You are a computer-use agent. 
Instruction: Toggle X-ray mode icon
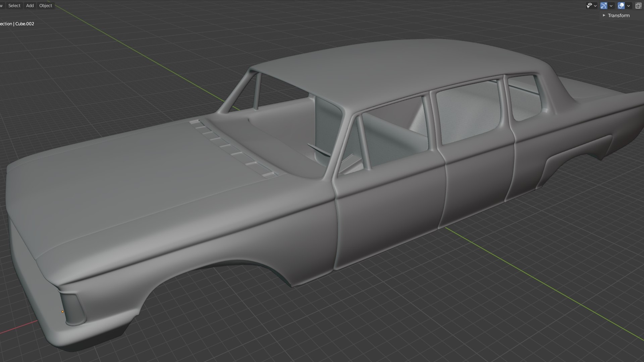[638, 5]
